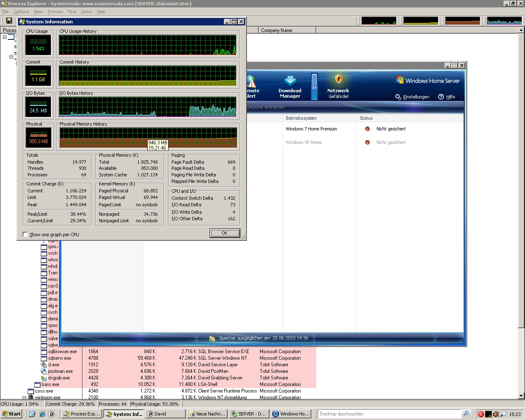This screenshot has height=420, width=525.
Task: Open the physical memory mini graph in the toolbar
Action: [463, 21]
